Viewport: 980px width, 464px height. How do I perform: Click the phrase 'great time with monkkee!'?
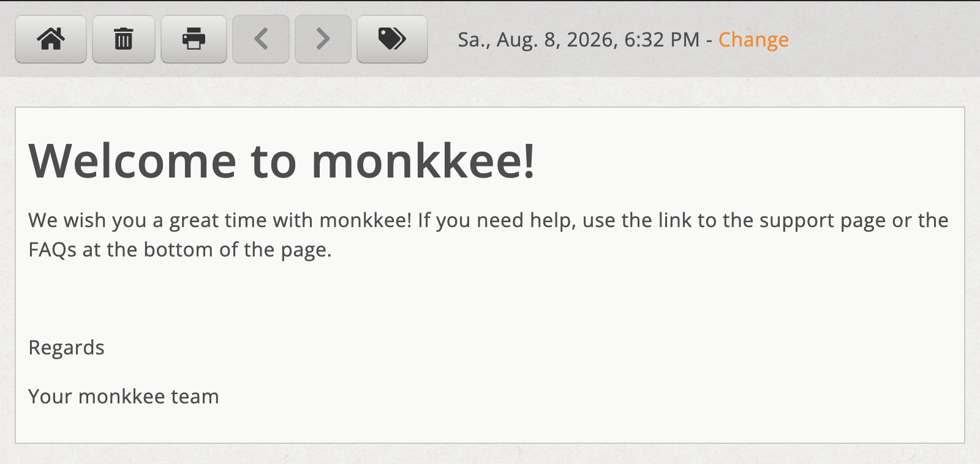tap(291, 220)
